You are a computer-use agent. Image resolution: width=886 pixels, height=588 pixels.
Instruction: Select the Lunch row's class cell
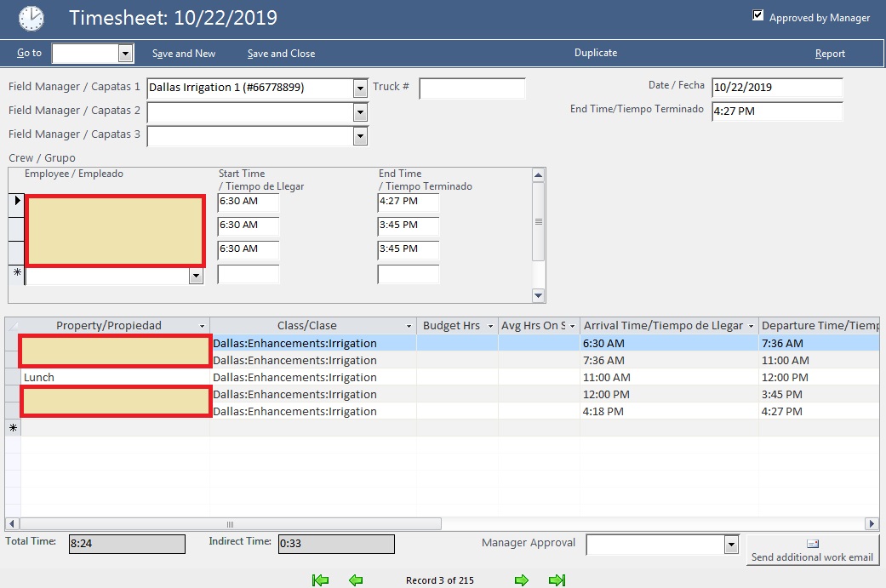(313, 377)
